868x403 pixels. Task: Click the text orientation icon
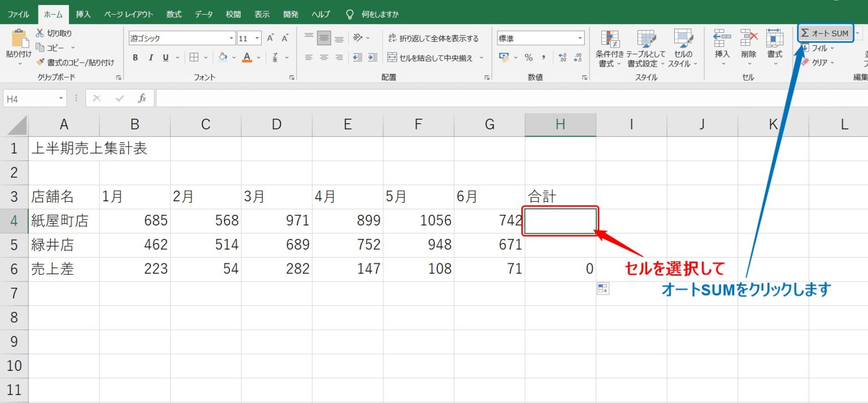coord(358,38)
